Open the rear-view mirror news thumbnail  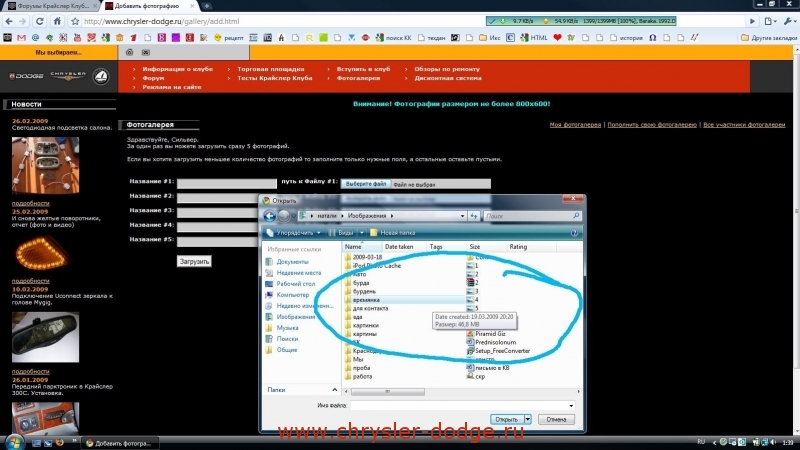tap(45, 337)
